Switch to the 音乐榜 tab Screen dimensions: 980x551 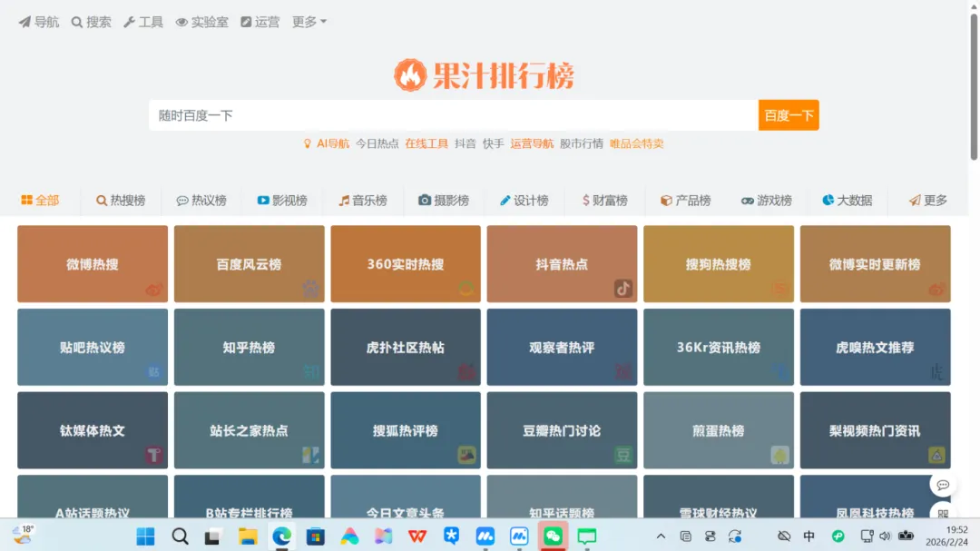click(363, 200)
